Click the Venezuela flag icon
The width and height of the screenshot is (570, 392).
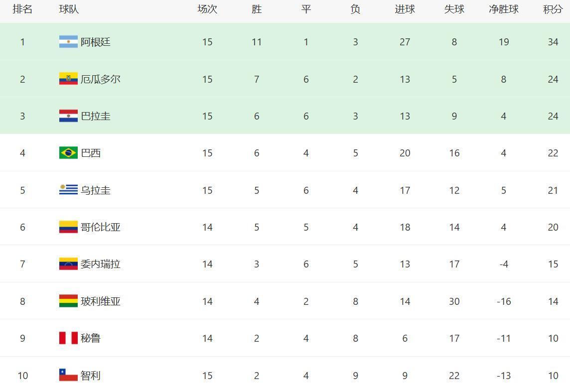click(x=68, y=264)
